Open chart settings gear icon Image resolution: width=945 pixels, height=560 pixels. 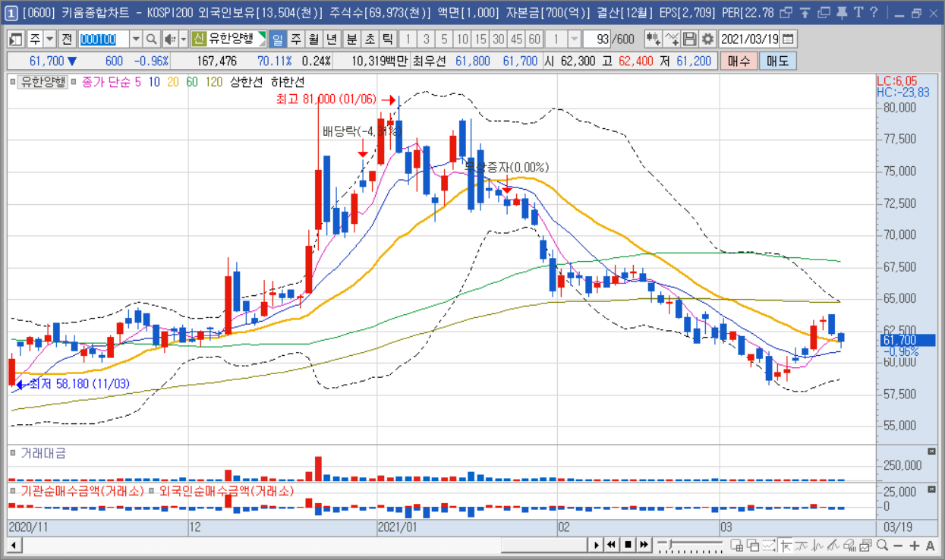(707, 39)
